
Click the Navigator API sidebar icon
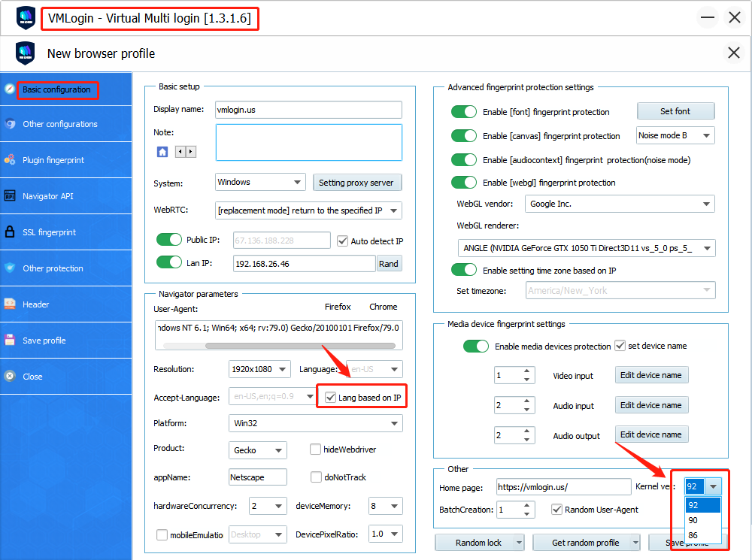click(x=10, y=196)
